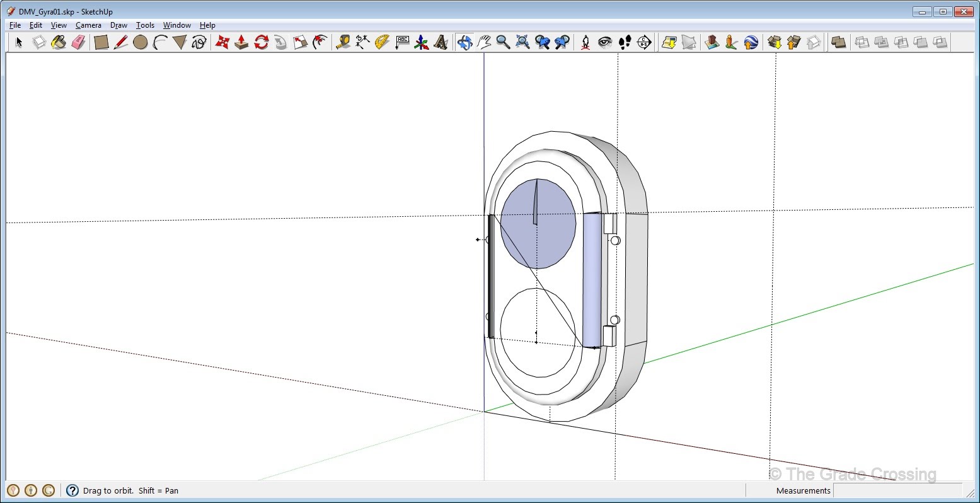Pick the Tape Measure tool

pos(343,42)
